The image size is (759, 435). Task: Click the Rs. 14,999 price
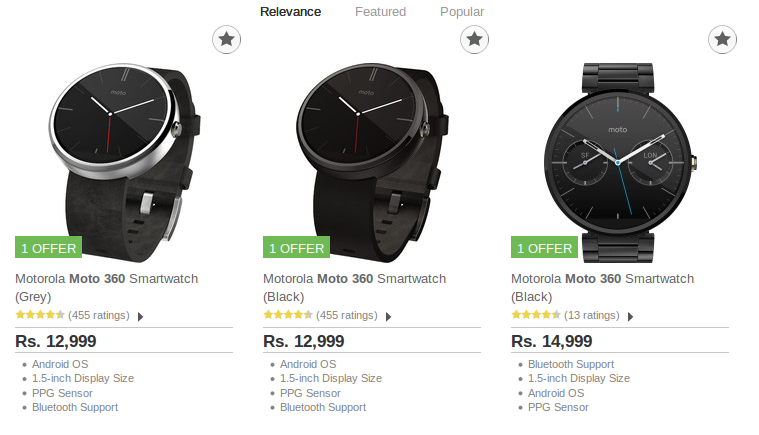point(552,341)
